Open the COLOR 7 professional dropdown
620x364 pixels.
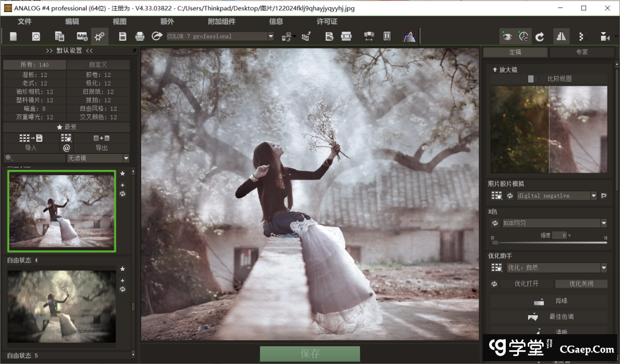pyautogui.click(x=220, y=36)
